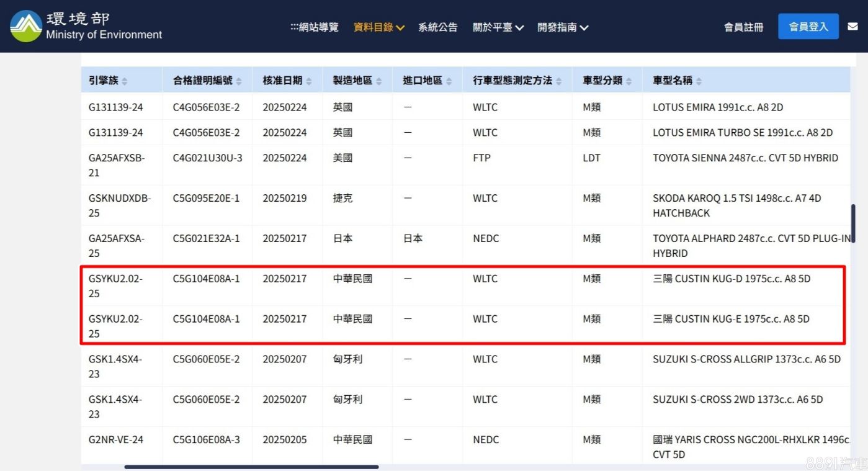This screenshot has height=471, width=868.
Task: Click certificate number C5G021E32A-1
Action: pyautogui.click(x=206, y=238)
